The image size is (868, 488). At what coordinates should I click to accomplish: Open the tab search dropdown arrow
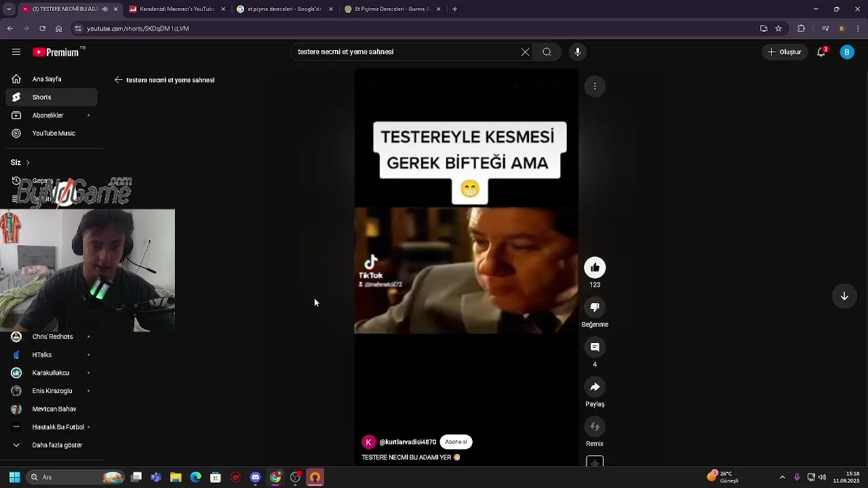point(8,9)
